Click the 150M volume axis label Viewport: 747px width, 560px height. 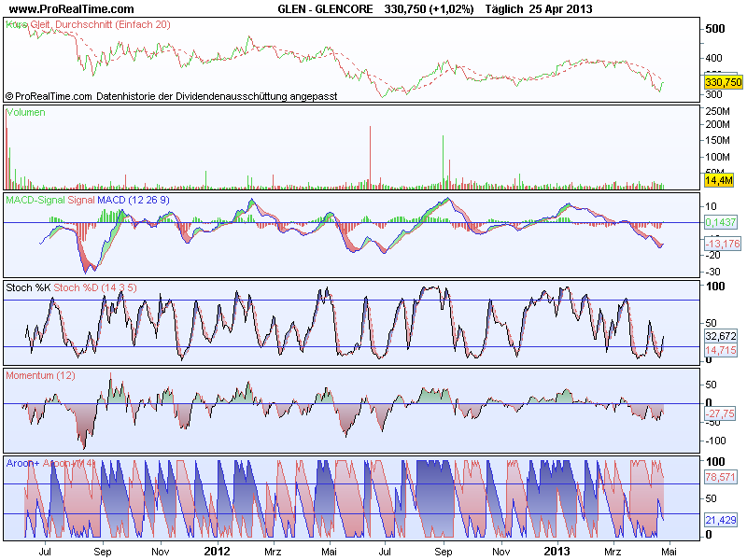[x=717, y=140]
